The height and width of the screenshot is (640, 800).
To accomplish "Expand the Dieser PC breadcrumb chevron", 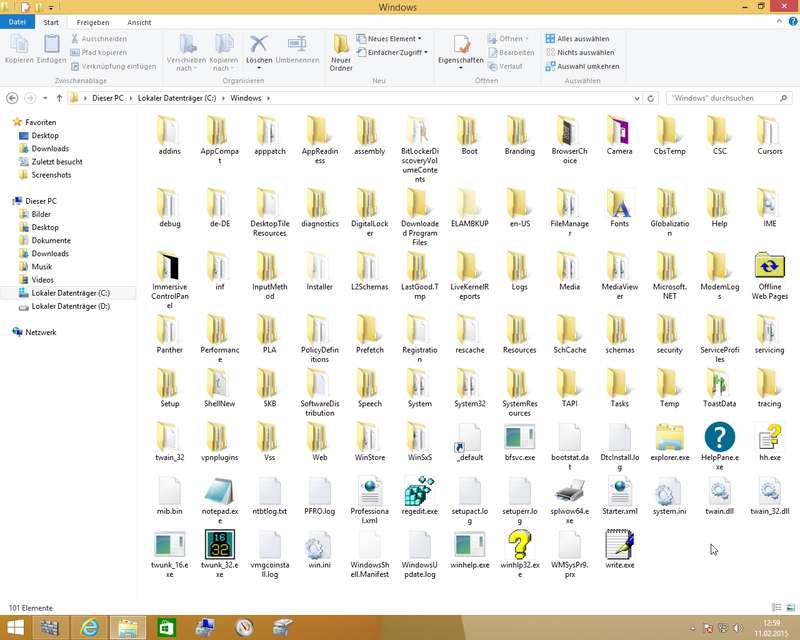I will [x=130, y=98].
